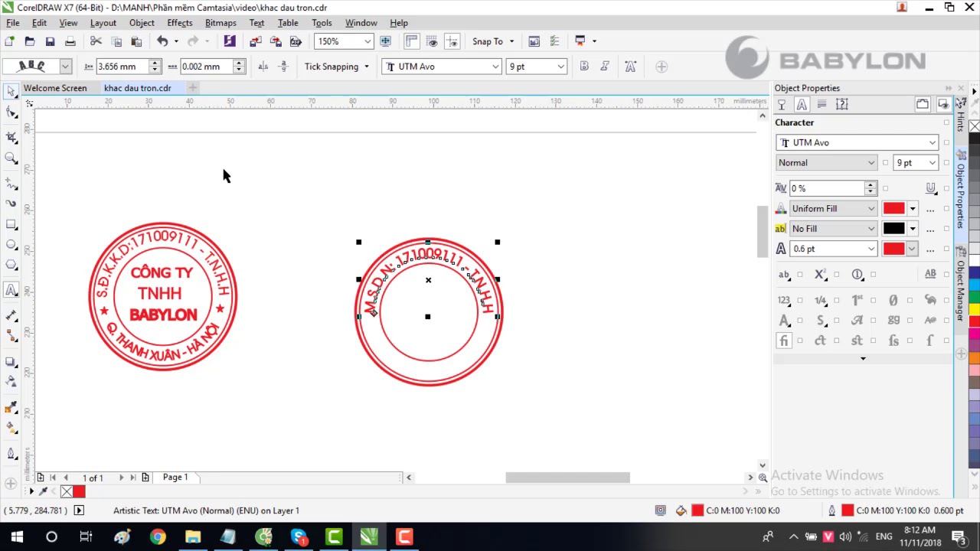Click the Mirror text horizontally icon
Screen dimensions: 980x551
coord(263,67)
